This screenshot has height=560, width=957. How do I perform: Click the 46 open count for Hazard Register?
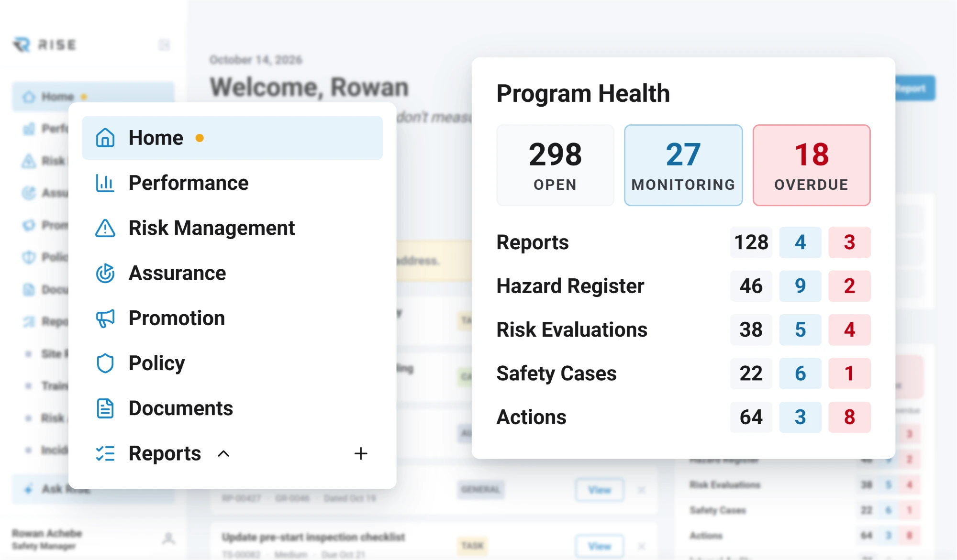[751, 286]
